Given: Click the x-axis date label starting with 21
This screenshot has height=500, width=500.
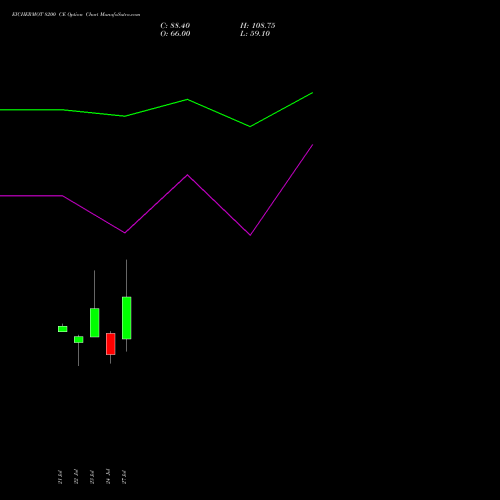Looking at the screenshot, I should pos(60,477).
